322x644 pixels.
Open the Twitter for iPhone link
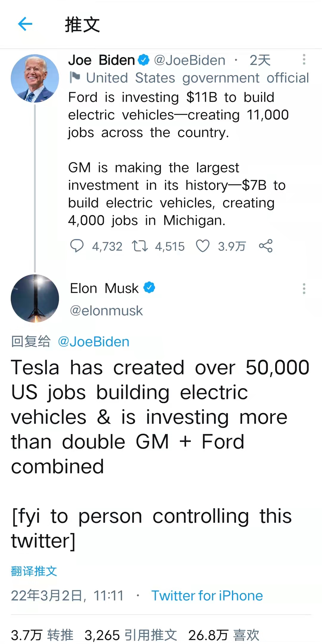pyautogui.click(x=207, y=596)
